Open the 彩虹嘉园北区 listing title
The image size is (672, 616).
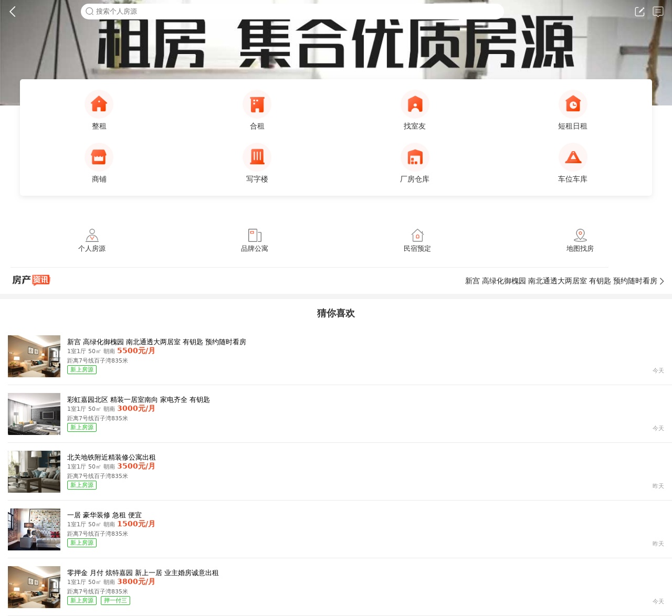pyautogui.click(x=138, y=400)
